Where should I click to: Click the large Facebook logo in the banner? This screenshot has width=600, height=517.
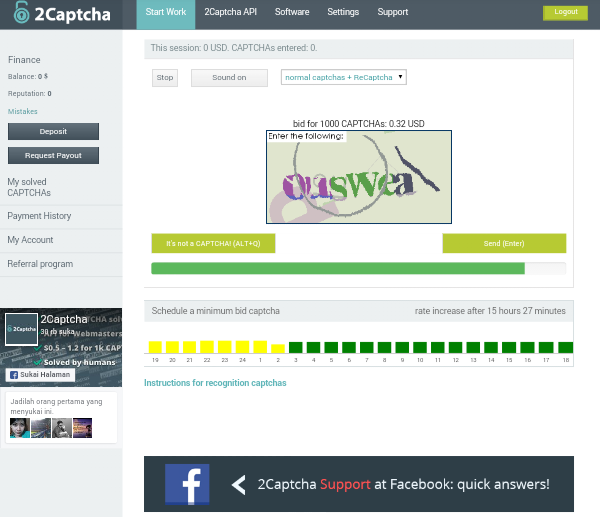(x=187, y=484)
